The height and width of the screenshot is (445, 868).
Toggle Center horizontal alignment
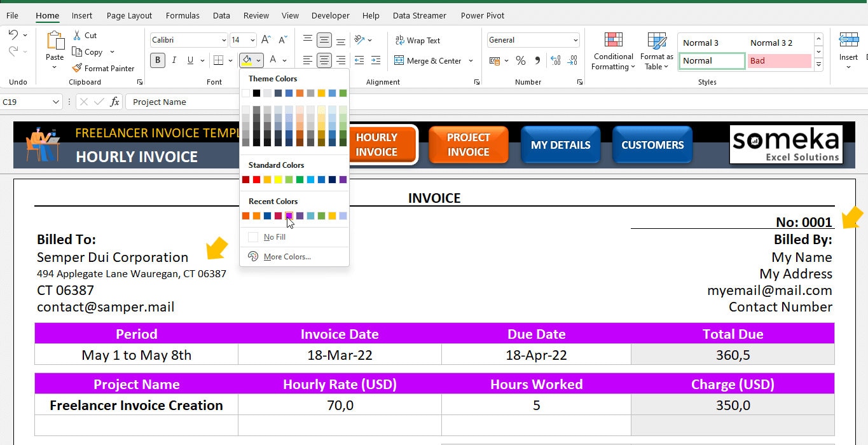point(324,60)
